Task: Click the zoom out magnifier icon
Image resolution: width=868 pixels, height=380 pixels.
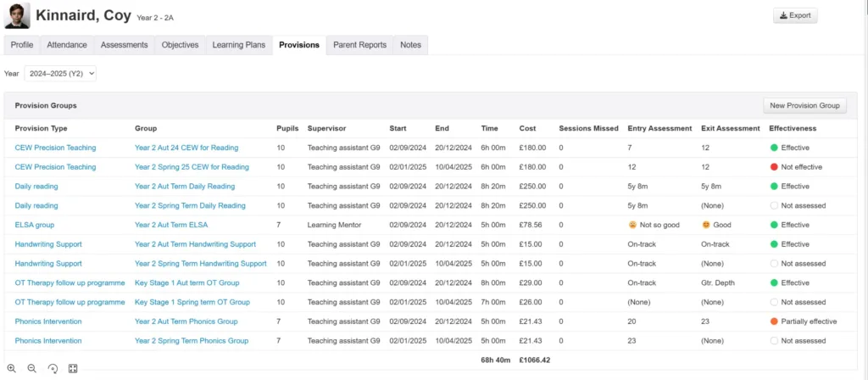Action: pyautogui.click(x=31, y=368)
